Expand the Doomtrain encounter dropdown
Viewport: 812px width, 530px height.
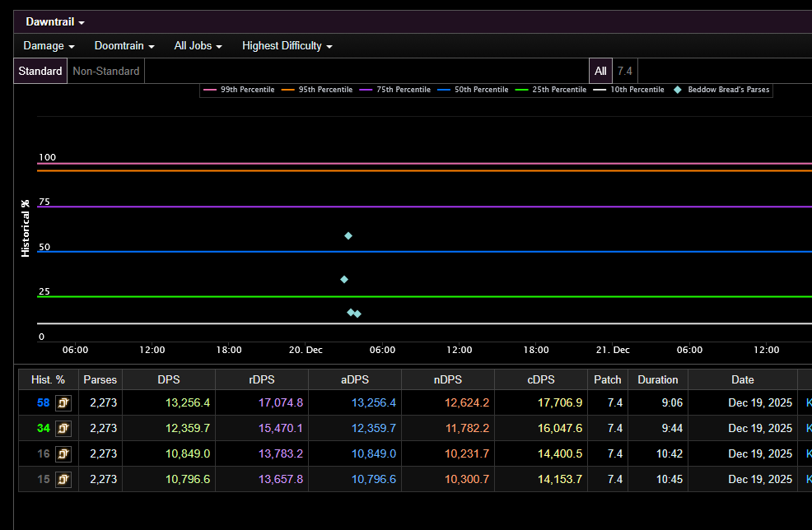(124, 45)
